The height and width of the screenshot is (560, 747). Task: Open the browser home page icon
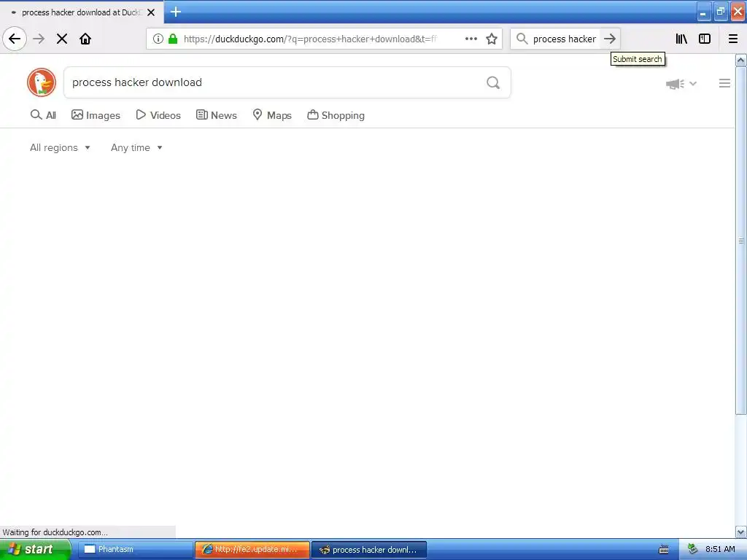point(85,39)
